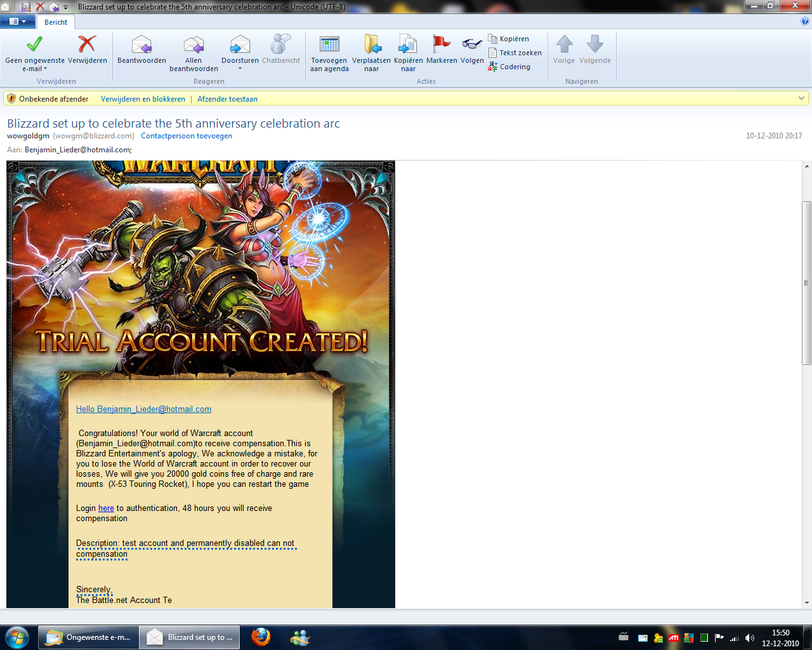The width and height of the screenshot is (812, 650).
Task: Click Afzender toestaan link
Action: [227, 99]
